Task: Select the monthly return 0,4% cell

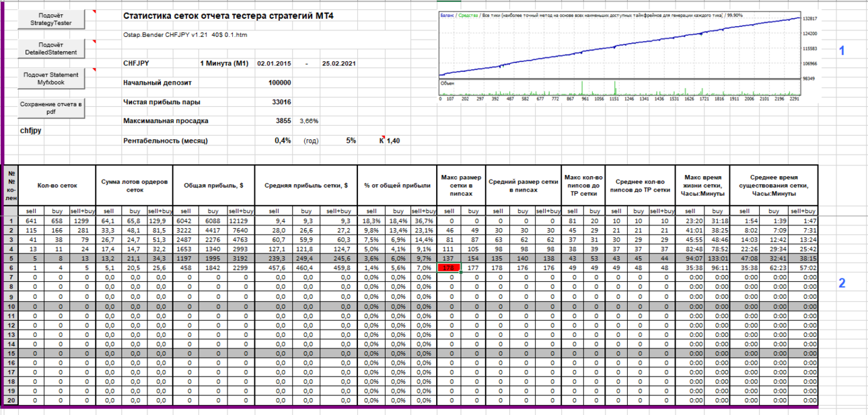Action: pyautogui.click(x=283, y=141)
